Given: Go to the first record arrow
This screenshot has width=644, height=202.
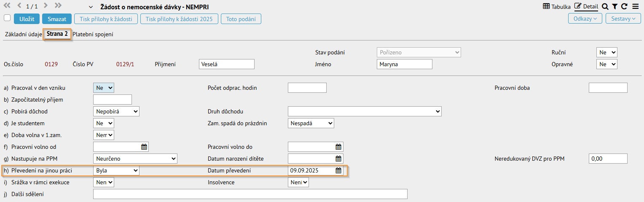Looking at the screenshot, I should pyautogui.click(x=7, y=6).
